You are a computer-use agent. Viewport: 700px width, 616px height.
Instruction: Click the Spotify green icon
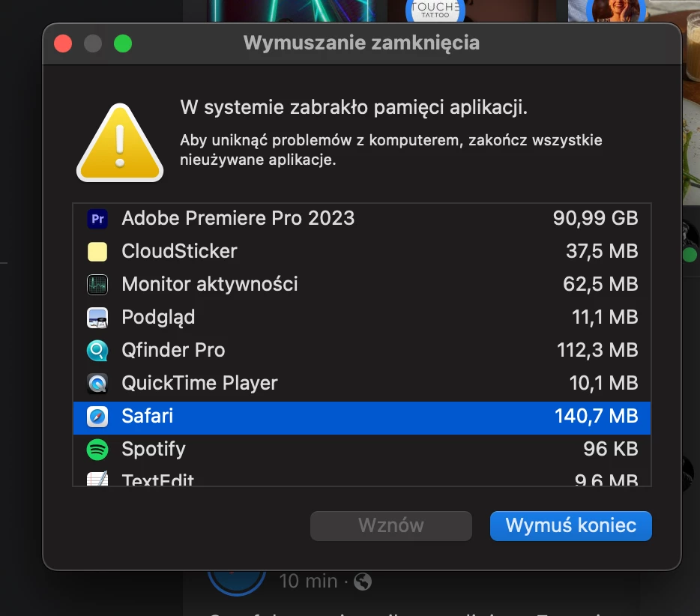click(x=97, y=450)
